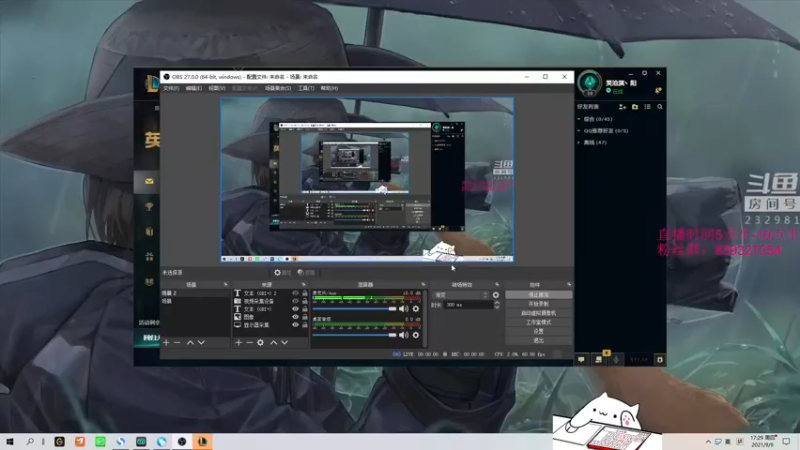Adjust the 桌面音频 volume slider

point(355,335)
